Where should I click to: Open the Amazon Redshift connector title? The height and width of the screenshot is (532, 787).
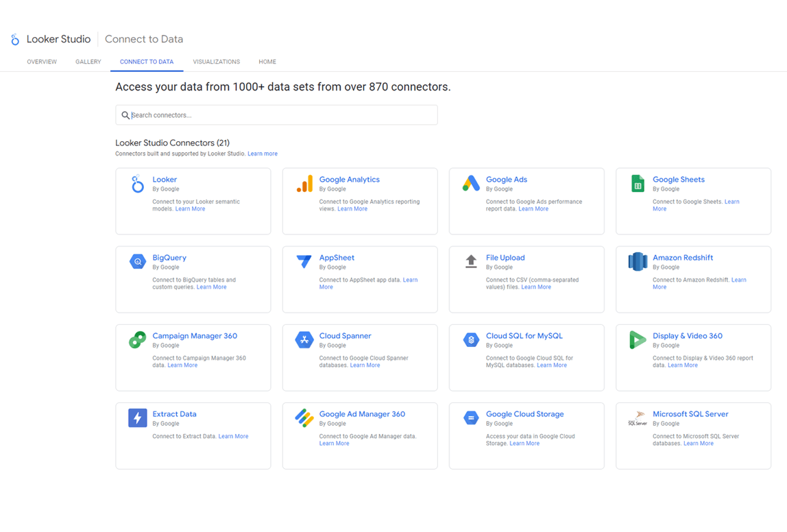pos(683,258)
